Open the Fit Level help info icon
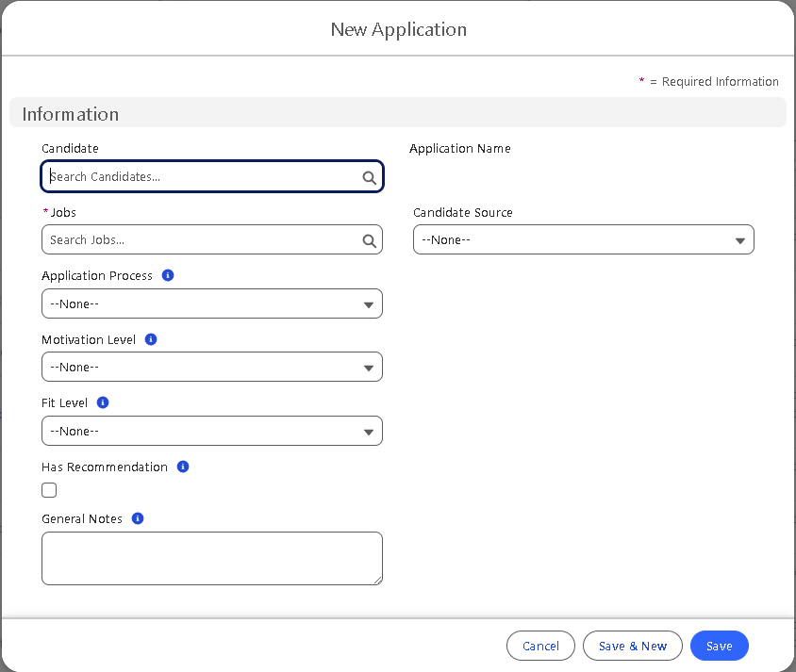796x672 pixels. pos(103,402)
